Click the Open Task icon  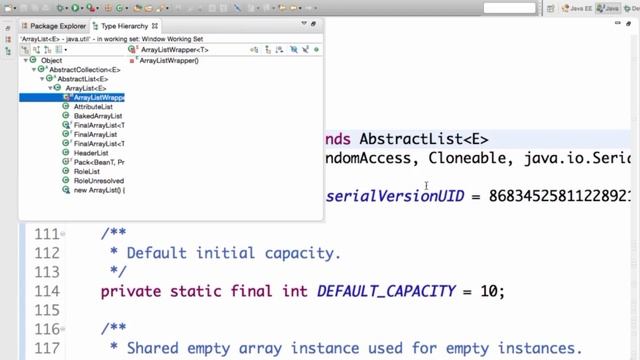(x=148, y=8)
